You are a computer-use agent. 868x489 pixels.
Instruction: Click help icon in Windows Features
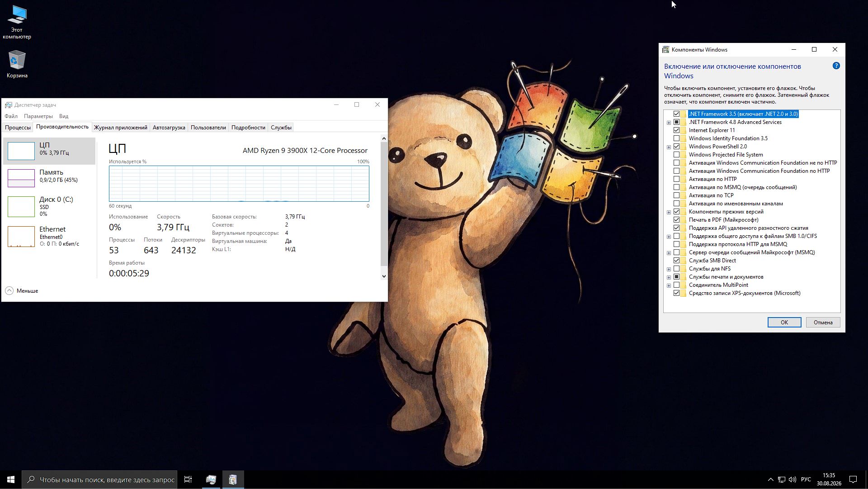point(836,66)
